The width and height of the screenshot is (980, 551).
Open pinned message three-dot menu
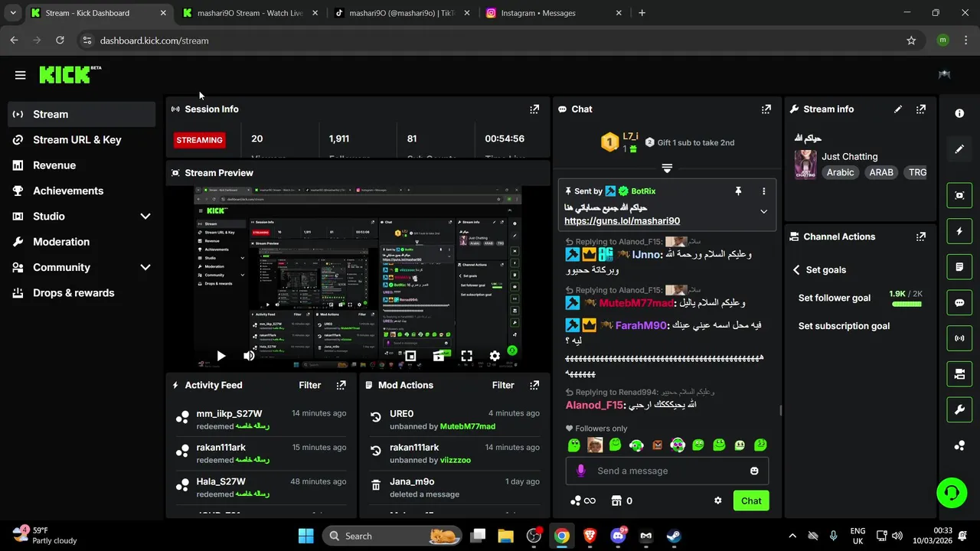[x=763, y=191]
